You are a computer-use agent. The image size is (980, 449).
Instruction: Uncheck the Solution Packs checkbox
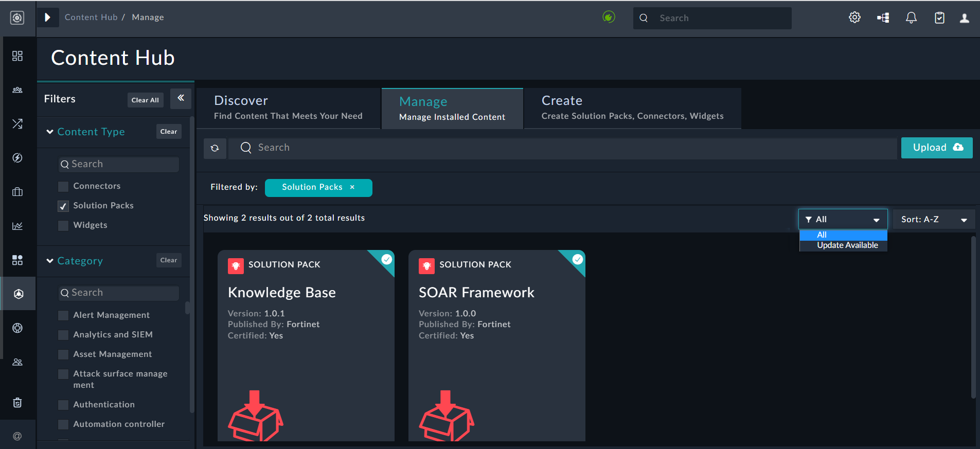[x=63, y=206]
